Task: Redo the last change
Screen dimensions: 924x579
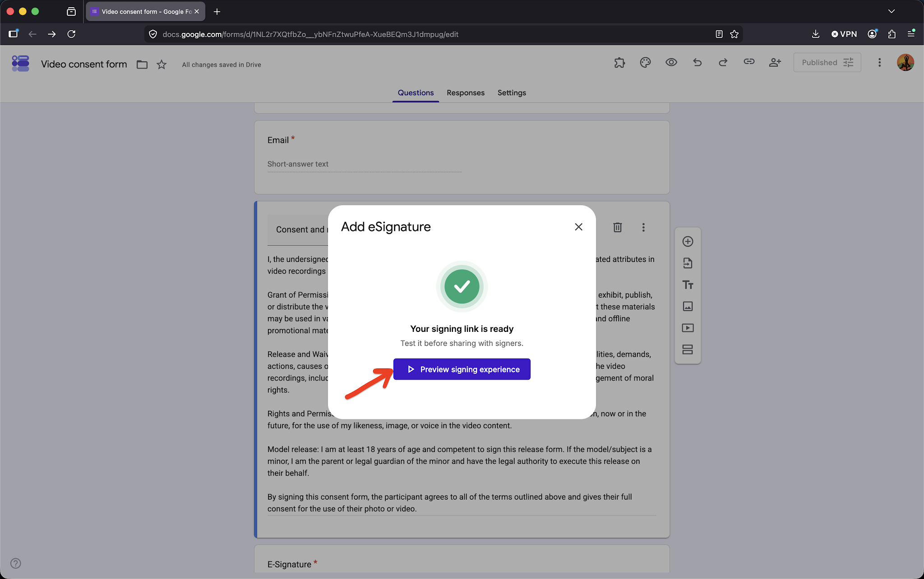Action: (x=723, y=62)
